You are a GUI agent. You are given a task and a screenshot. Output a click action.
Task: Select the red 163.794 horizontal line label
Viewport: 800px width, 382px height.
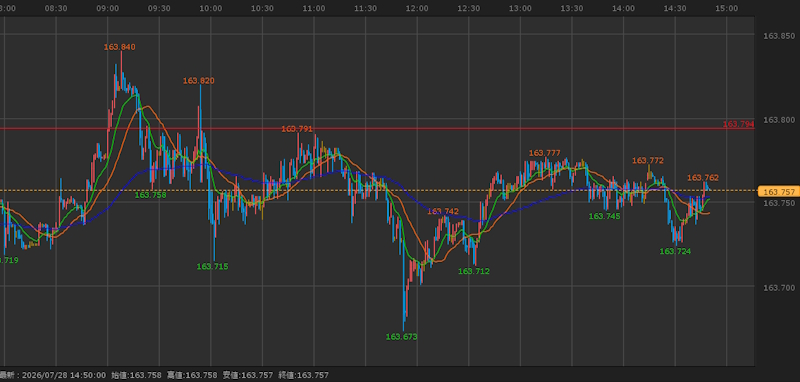738,124
